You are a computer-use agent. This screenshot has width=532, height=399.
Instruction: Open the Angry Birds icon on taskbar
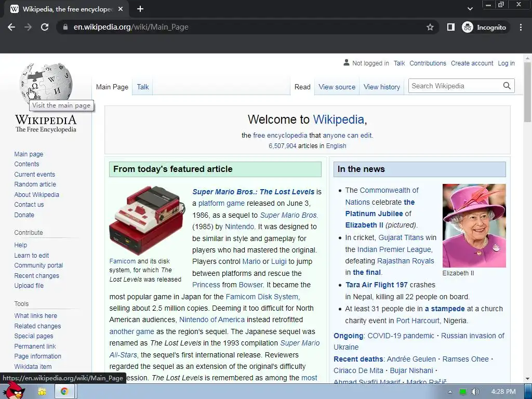coord(14,391)
